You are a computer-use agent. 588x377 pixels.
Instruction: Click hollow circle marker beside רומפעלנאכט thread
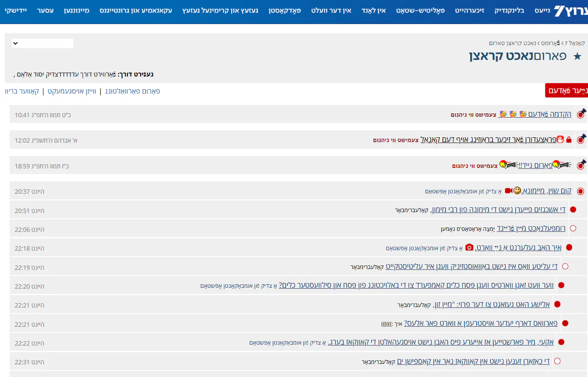pyautogui.click(x=573, y=228)
